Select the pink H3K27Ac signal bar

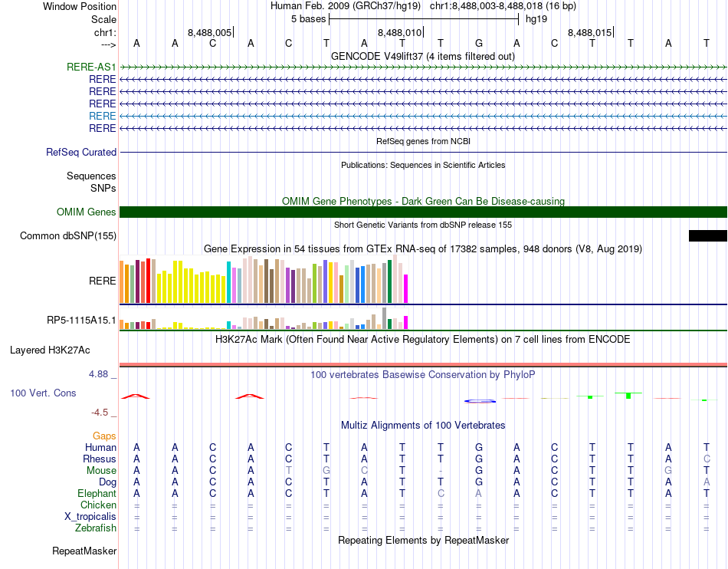(423, 364)
